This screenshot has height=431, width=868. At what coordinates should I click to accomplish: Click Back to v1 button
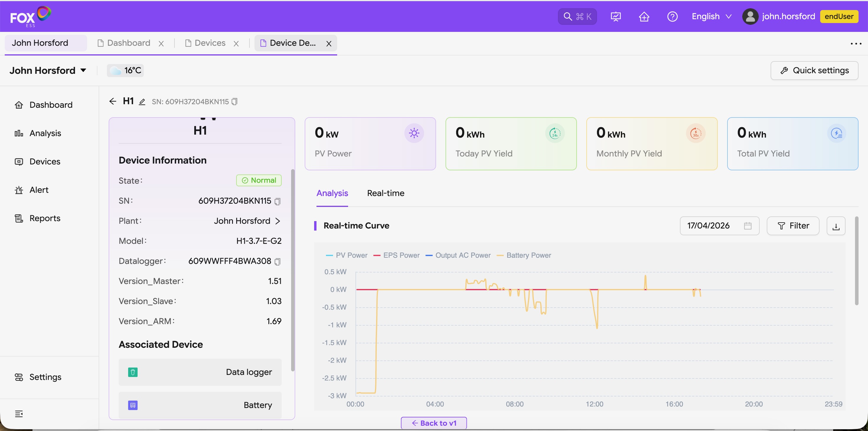click(434, 423)
